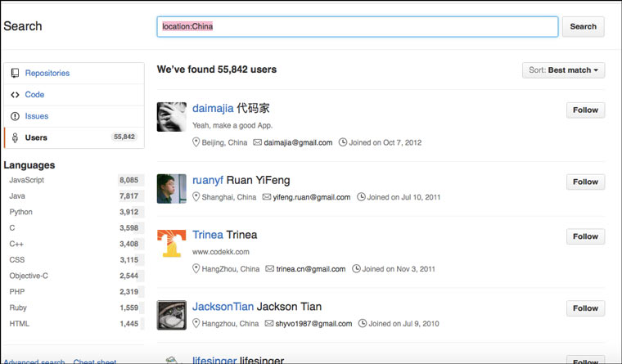The width and height of the screenshot is (622, 364).
Task: Click the location:China search input field
Action: point(358,26)
